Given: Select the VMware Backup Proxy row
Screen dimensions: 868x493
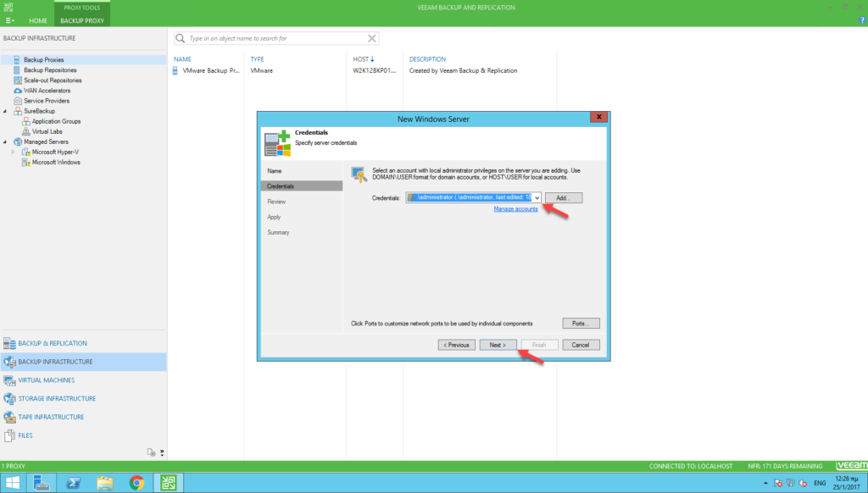Looking at the screenshot, I should click(363, 71).
